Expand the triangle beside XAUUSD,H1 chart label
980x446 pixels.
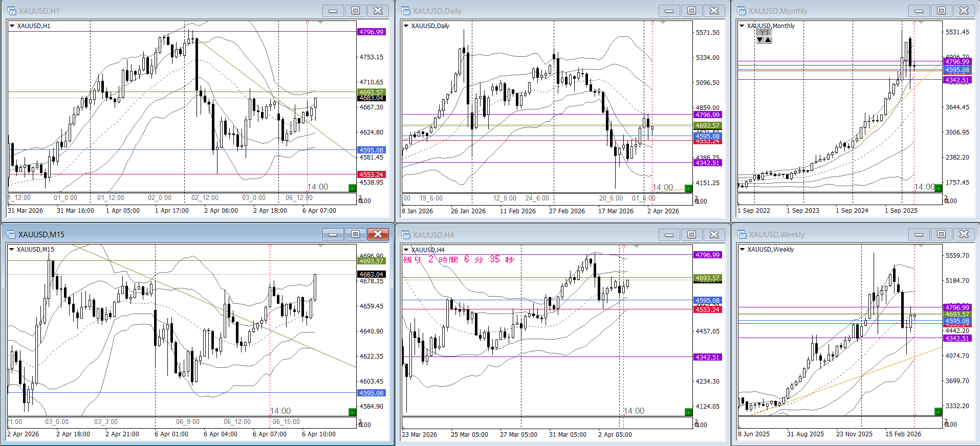tap(12, 26)
